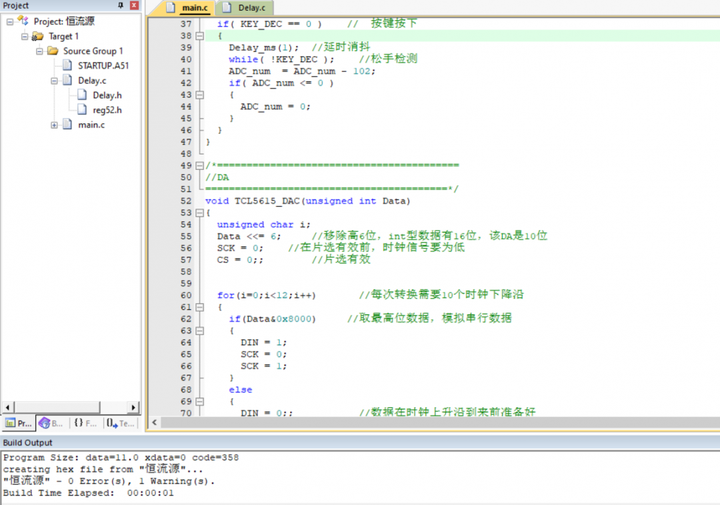The image size is (720, 505).
Task: Select main.c file in project tree
Action: point(91,125)
